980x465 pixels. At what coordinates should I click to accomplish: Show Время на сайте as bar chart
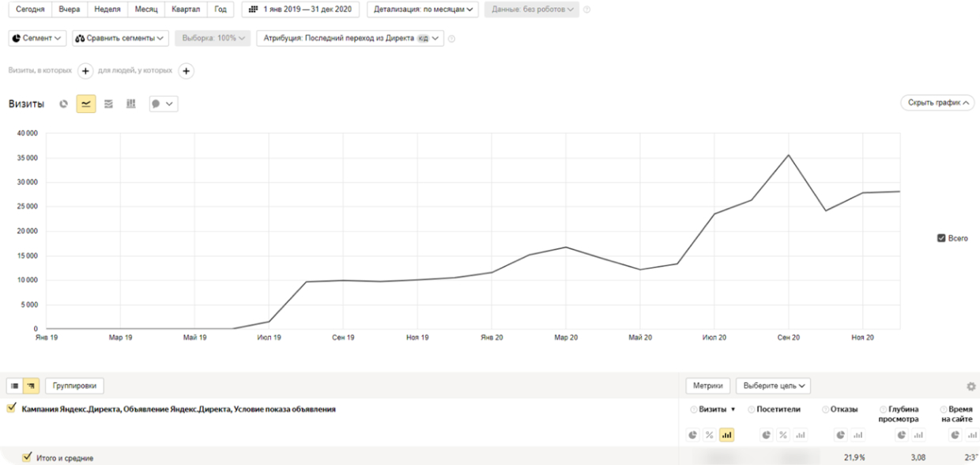(x=973, y=435)
